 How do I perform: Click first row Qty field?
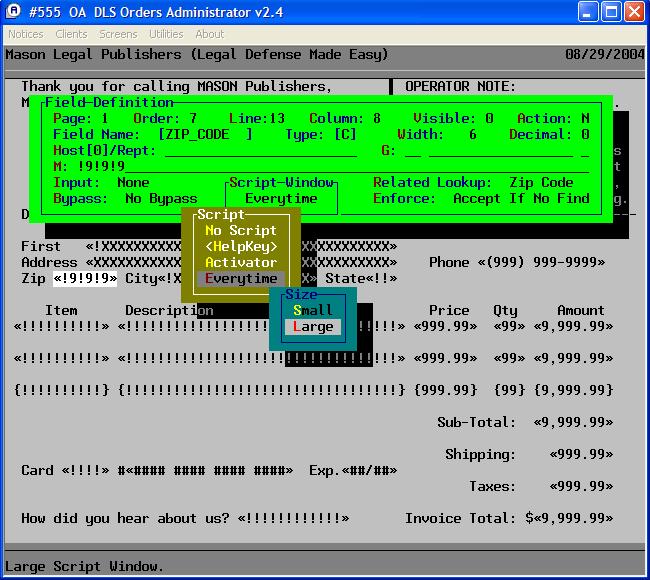[509, 327]
